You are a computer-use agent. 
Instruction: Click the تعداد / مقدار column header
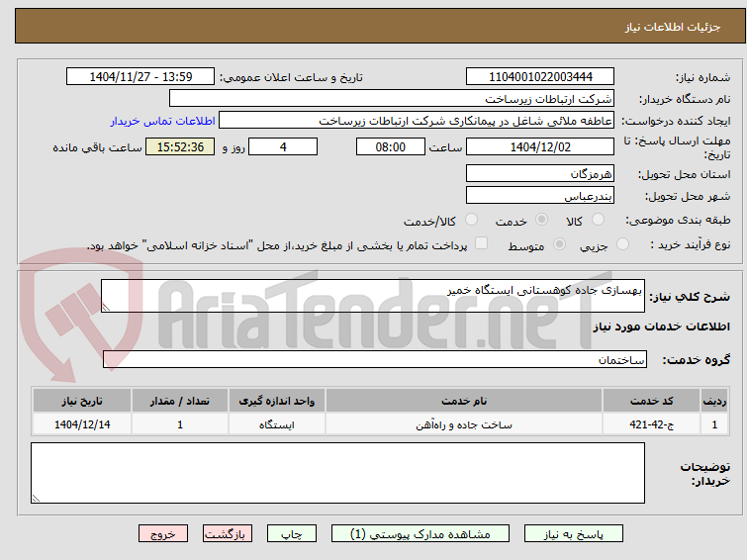(x=180, y=401)
